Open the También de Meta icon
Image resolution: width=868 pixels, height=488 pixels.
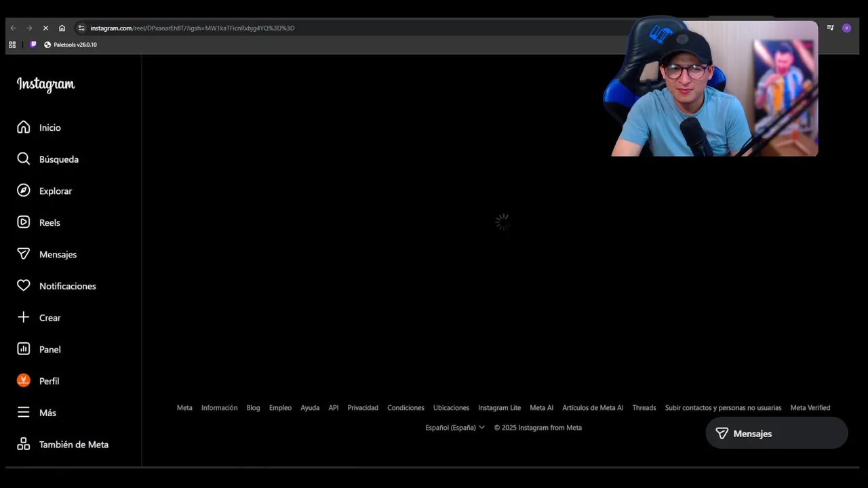point(24,444)
